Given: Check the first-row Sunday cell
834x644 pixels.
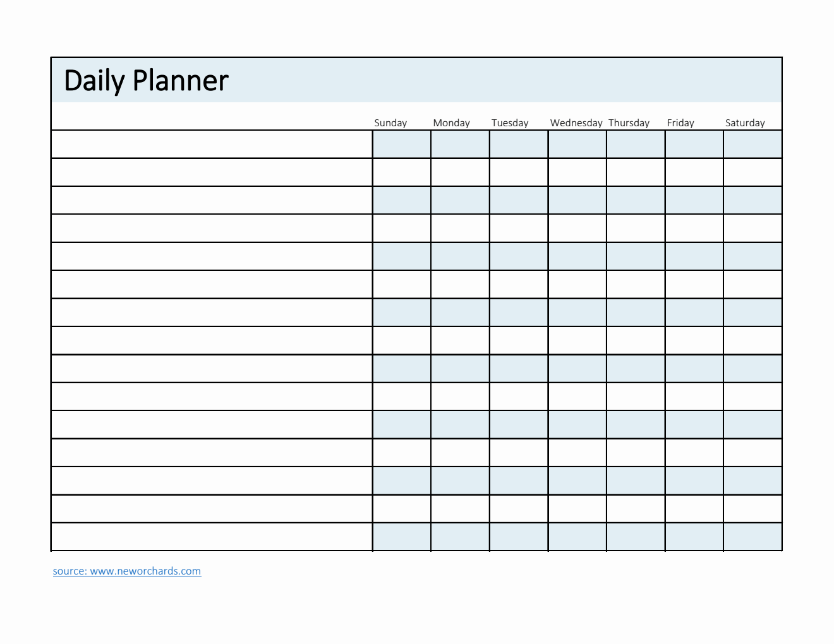Looking at the screenshot, I should click(402, 144).
